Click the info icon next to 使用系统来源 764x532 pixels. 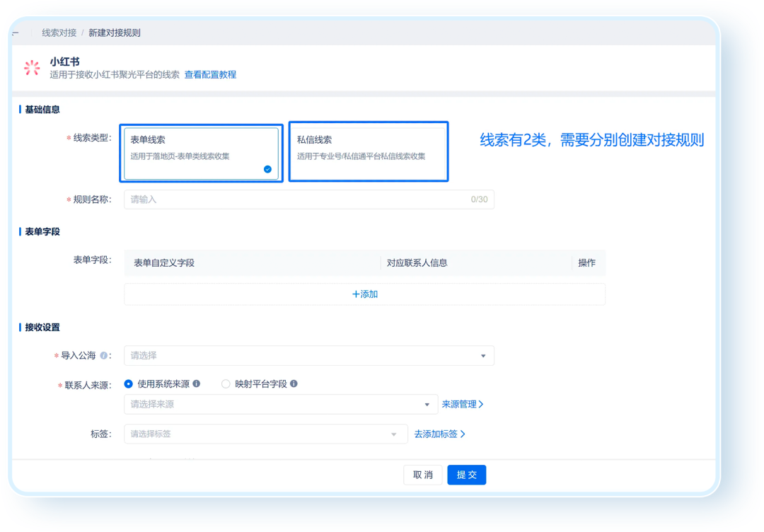(x=197, y=384)
